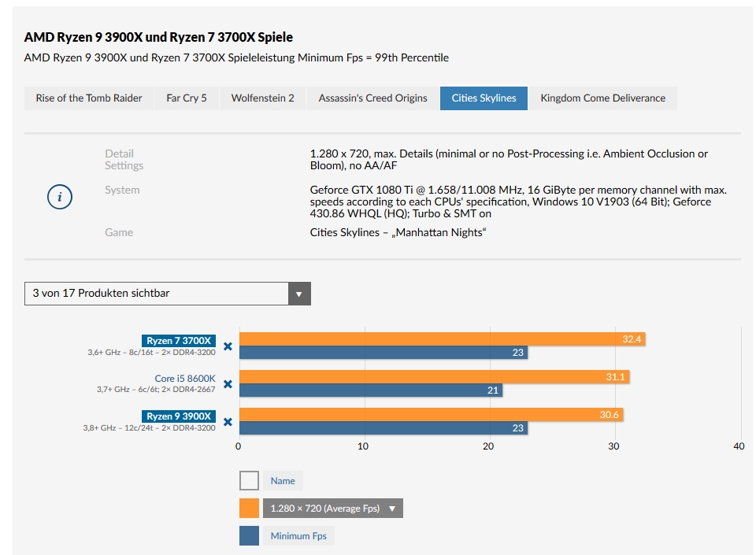Click the white Name legend swatch
The height and width of the screenshot is (555, 756).
250,481
